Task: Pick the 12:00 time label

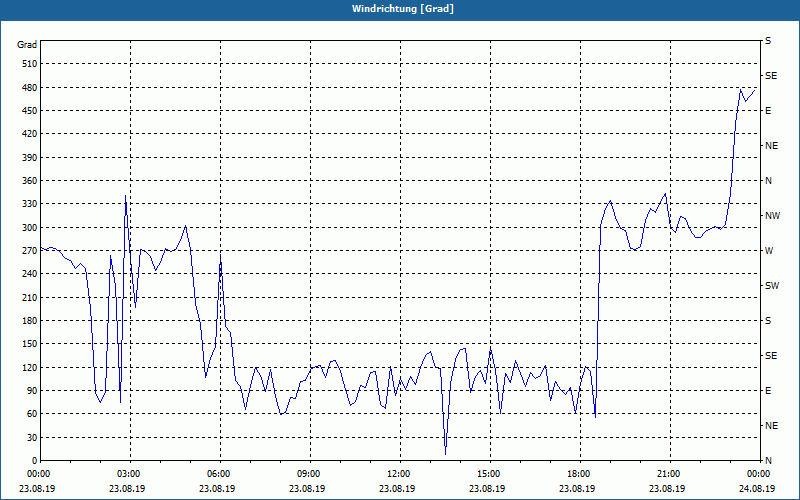Action: pyautogui.click(x=398, y=473)
